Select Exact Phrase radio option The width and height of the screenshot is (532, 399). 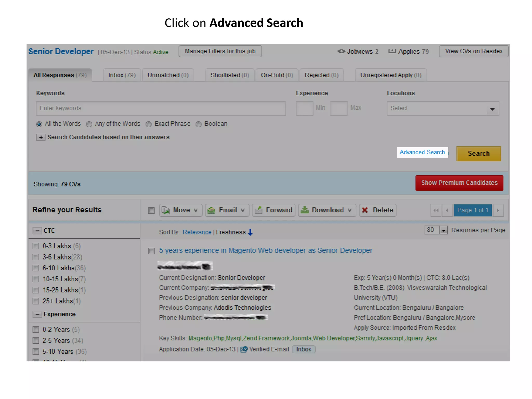tap(149, 124)
